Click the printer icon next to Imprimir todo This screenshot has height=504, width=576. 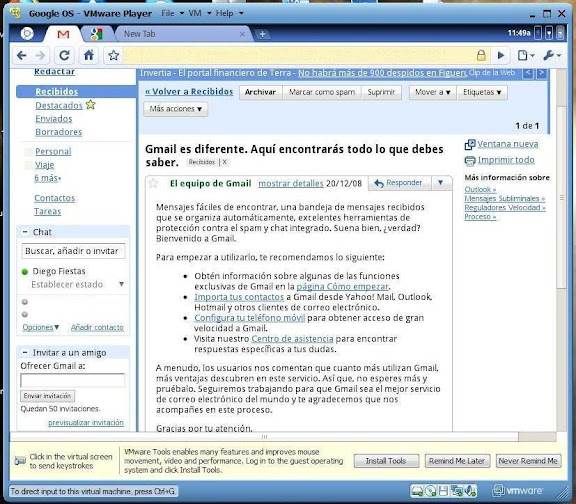(470, 161)
